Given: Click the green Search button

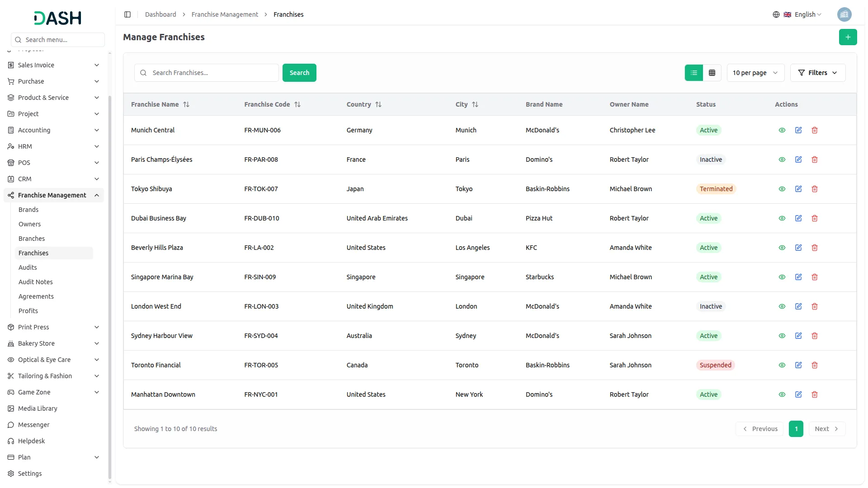Looking at the screenshot, I should click(299, 73).
